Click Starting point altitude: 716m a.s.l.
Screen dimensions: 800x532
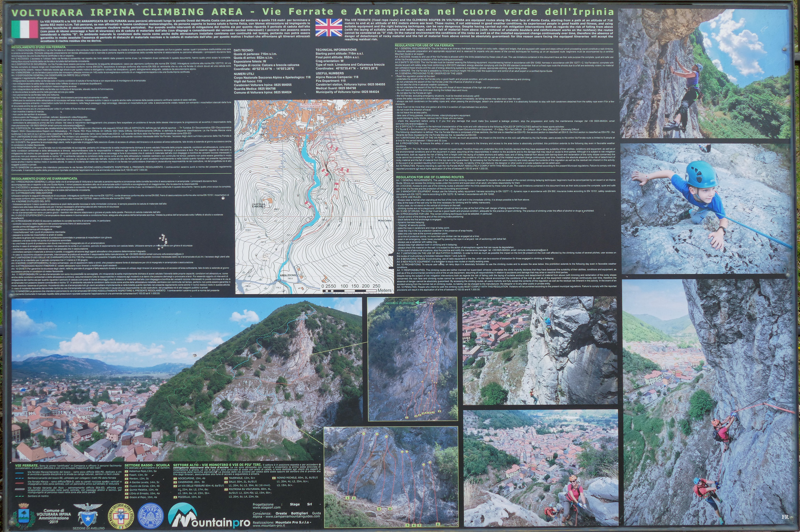(340, 54)
